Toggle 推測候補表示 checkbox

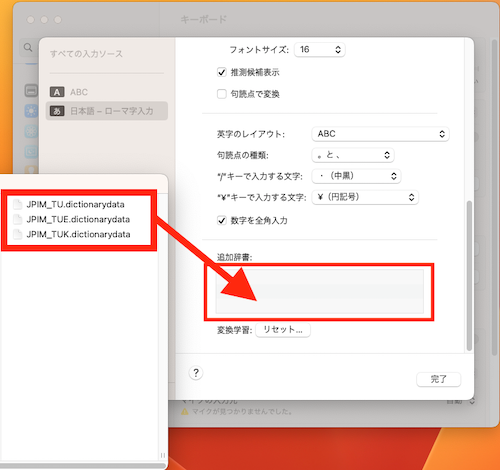click(222, 72)
